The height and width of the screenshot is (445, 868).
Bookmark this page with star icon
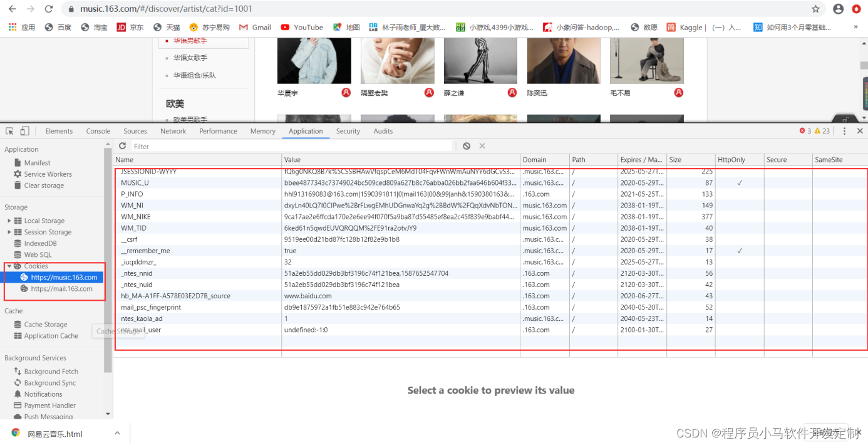click(x=815, y=9)
